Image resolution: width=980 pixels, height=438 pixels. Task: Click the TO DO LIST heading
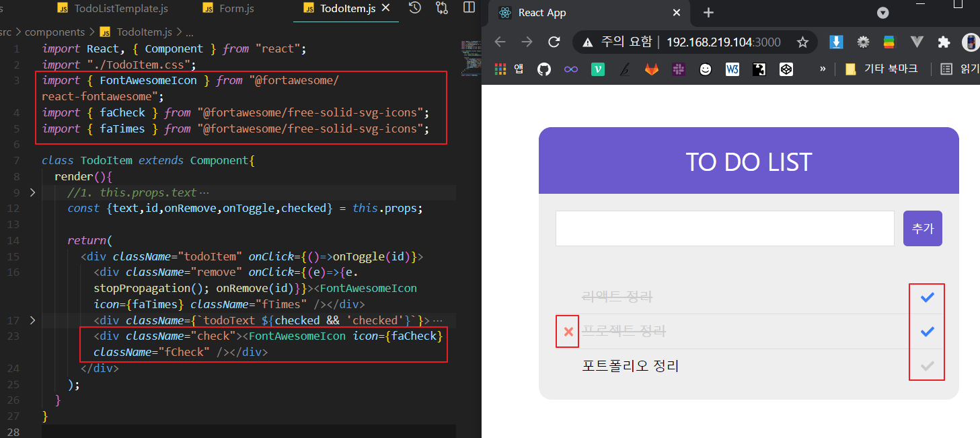coord(749,162)
